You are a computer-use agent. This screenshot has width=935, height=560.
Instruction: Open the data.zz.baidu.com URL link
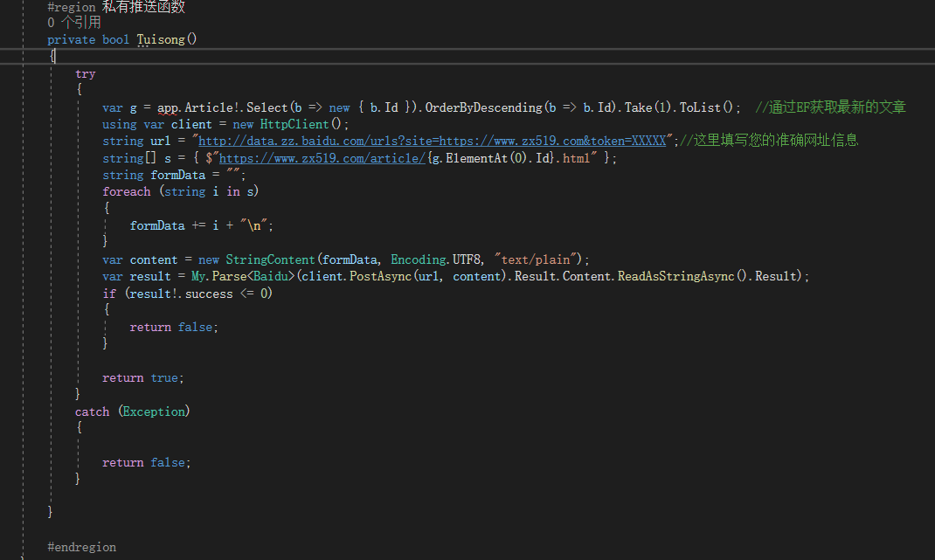pos(432,142)
